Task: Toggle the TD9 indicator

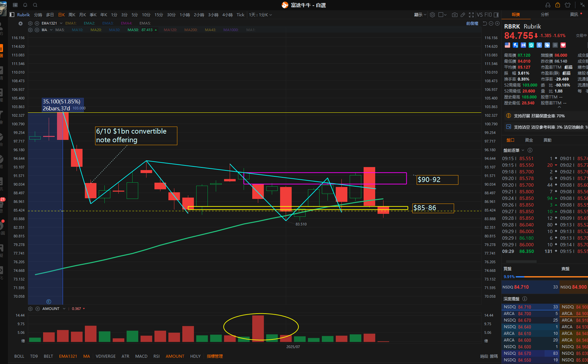Action: coord(34,356)
